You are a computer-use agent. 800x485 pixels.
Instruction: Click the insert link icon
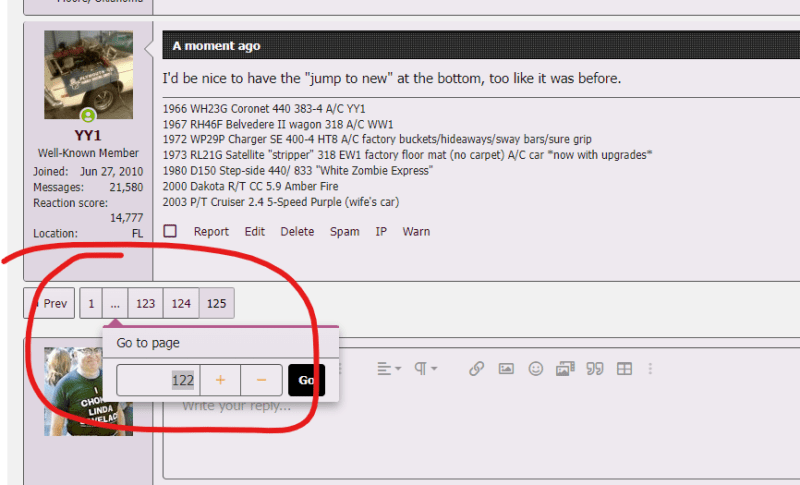pos(476,369)
